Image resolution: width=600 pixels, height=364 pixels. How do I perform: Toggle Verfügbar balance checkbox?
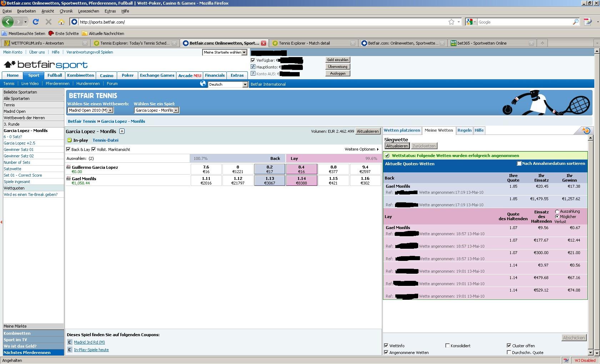[x=253, y=60]
